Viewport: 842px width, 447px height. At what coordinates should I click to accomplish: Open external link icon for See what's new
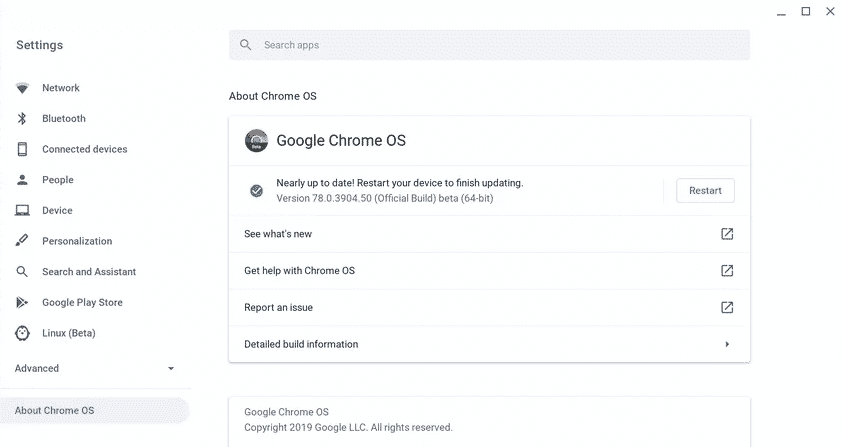pyautogui.click(x=727, y=234)
